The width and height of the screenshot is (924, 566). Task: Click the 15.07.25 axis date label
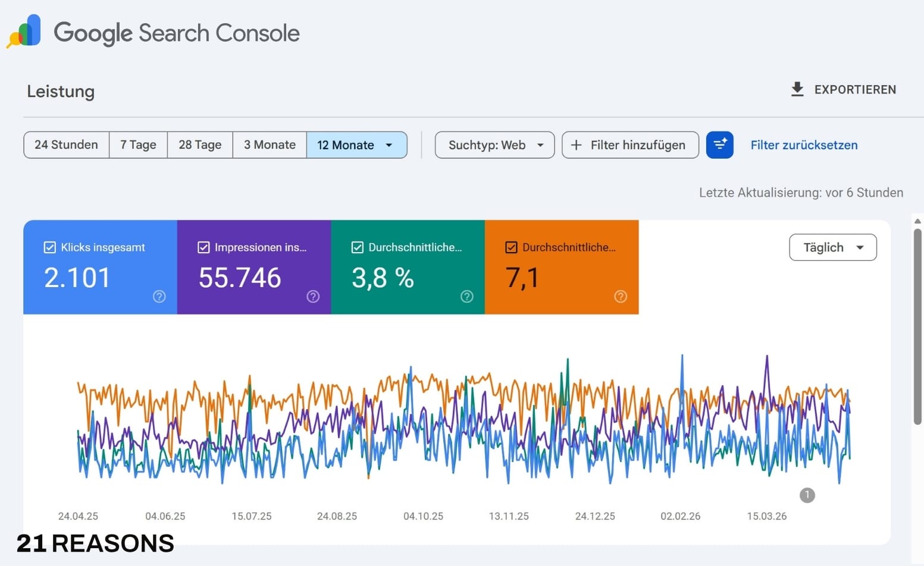point(252,516)
